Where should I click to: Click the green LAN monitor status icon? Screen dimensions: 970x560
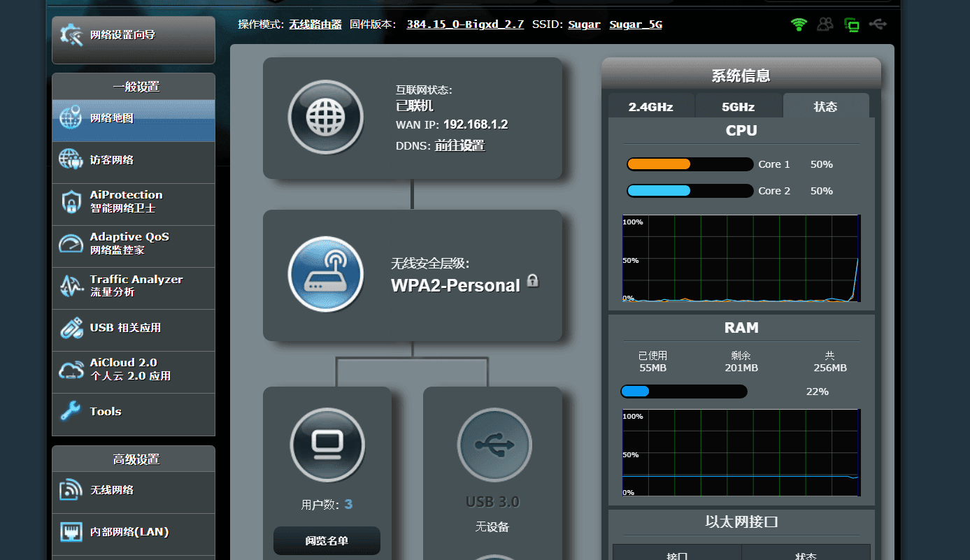(x=852, y=25)
